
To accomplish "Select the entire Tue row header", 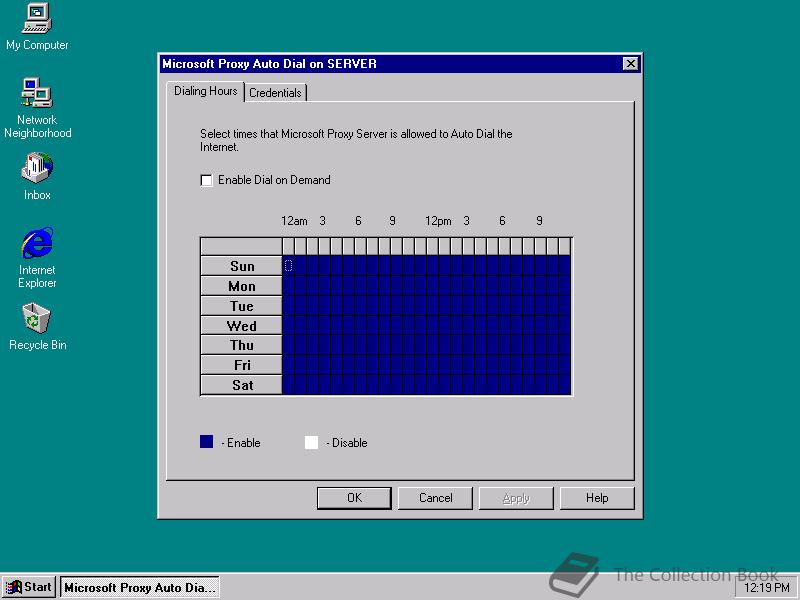I will [241, 306].
